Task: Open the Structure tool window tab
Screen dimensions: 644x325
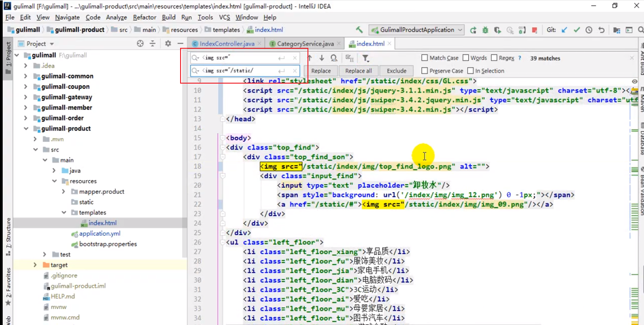Action: click(8, 236)
